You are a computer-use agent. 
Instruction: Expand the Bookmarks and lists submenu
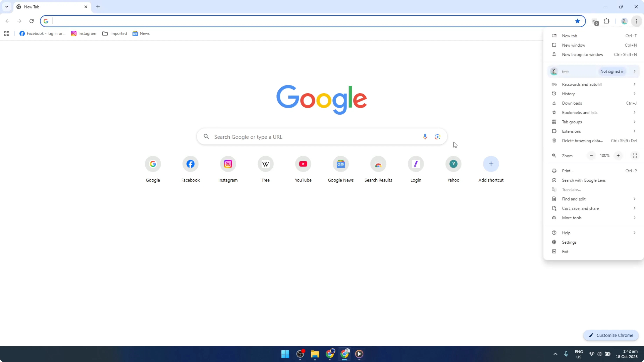(593, 112)
